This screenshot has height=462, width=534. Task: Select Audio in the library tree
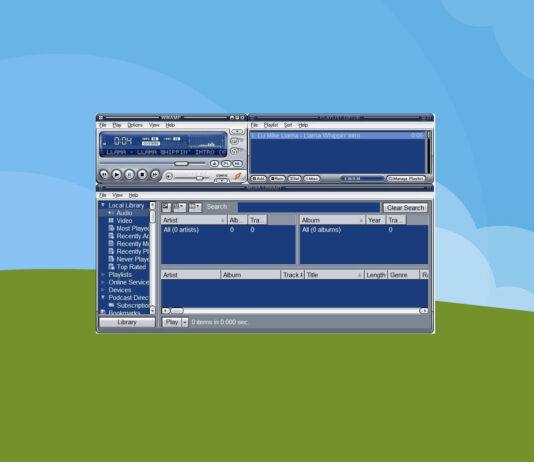[124, 213]
